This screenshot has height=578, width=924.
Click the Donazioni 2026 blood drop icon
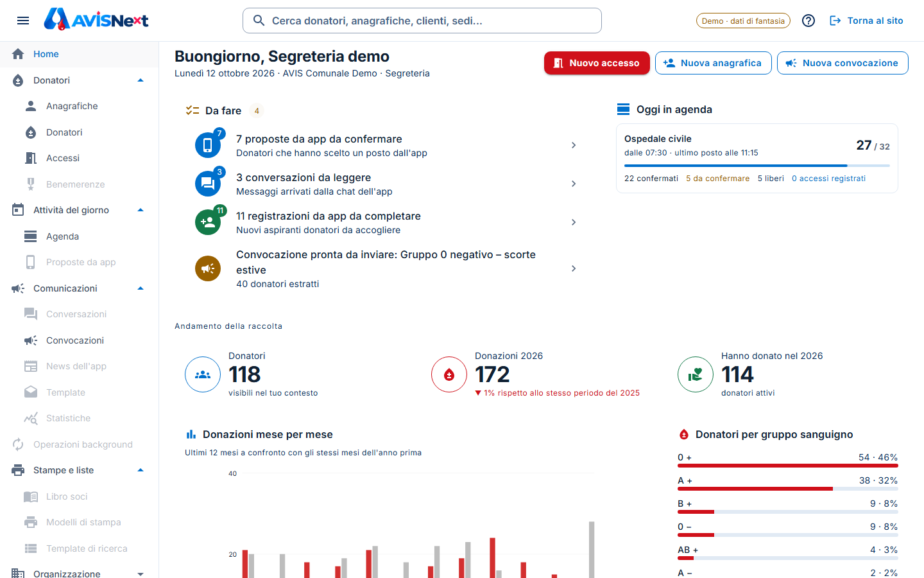click(449, 374)
